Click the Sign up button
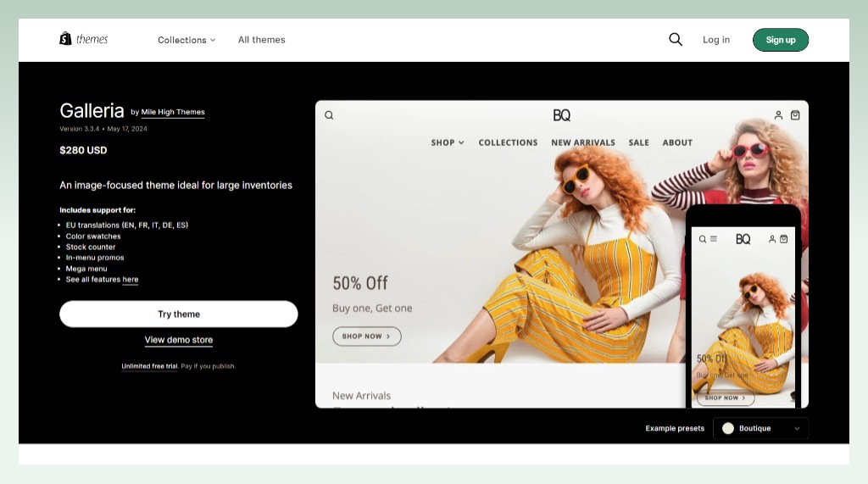The image size is (868, 484). (x=781, y=40)
